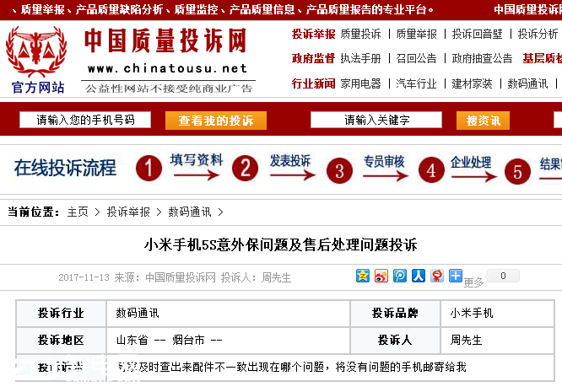The height and width of the screenshot is (392, 562).
Task: Click the China Quality Complaint Network emblem logo
Action: tap(36, 51)
